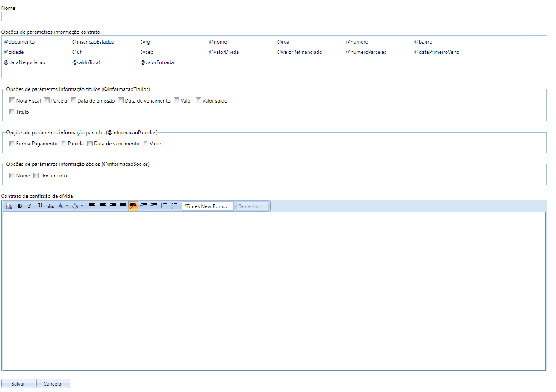Select the @saldoTotal parameter

pyautogui.click(x=86, y=62)
